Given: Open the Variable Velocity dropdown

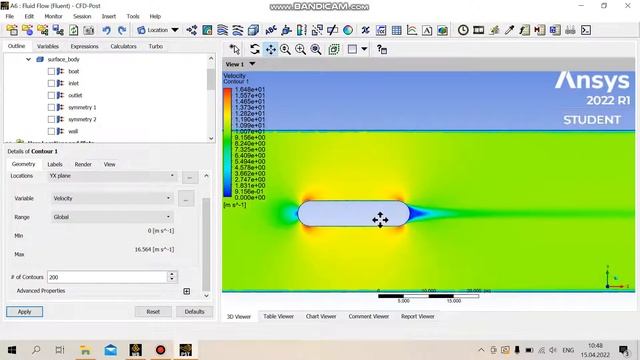Looking at the screenshot, I should pyautogui.click(x=112, y=198).
